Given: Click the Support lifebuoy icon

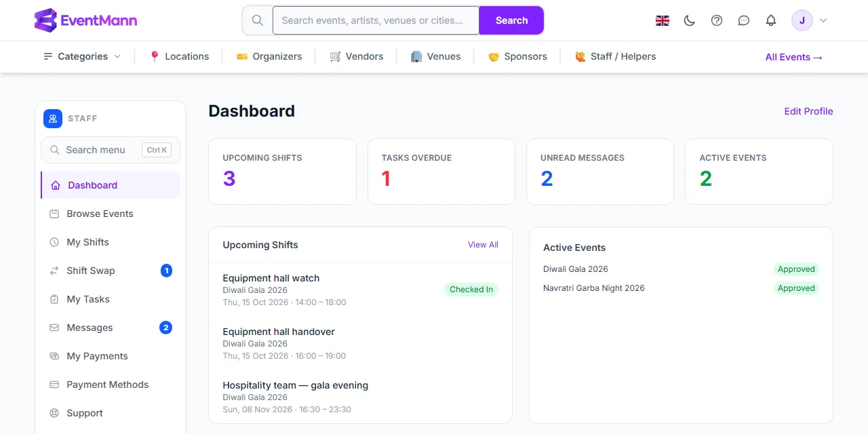Looking at the screenshot, I should 54,413.
